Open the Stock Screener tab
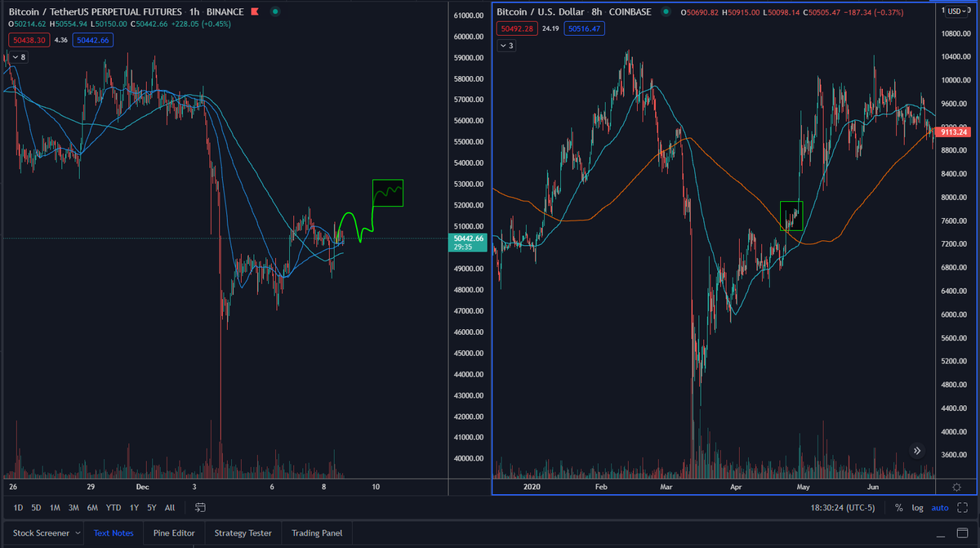 point(41,533)
